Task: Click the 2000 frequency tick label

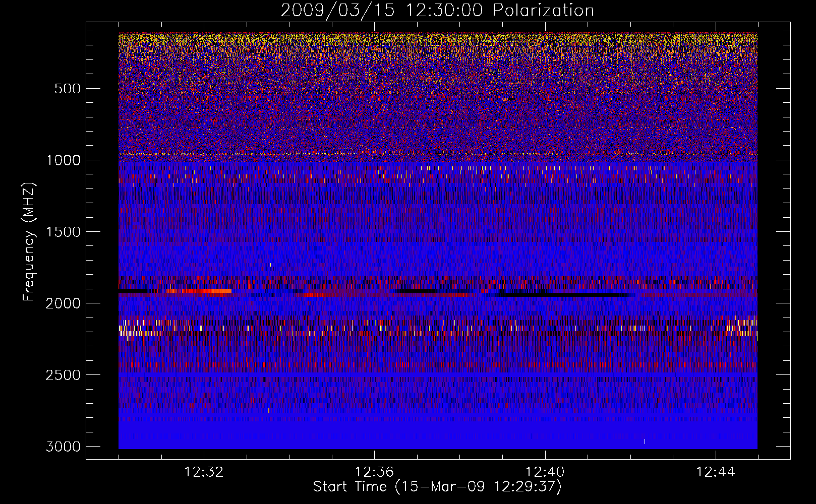Action: pyautogui.click(x=63, y=303)
